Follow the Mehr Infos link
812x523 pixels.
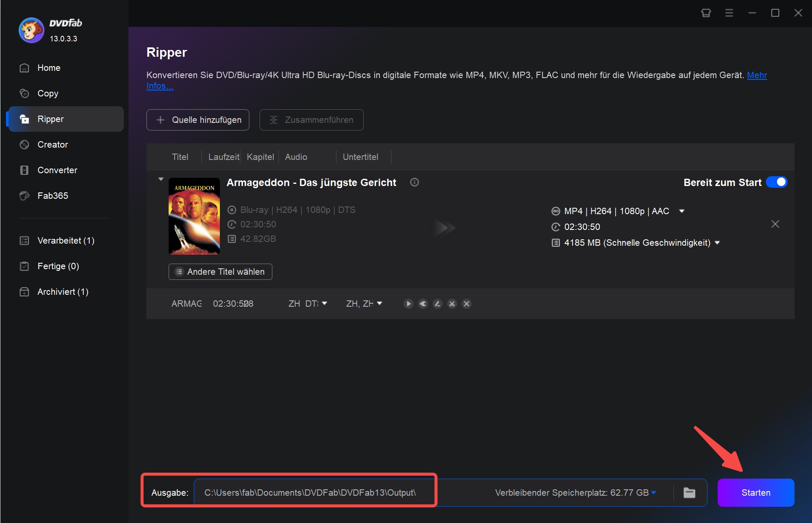pos(757,75)
